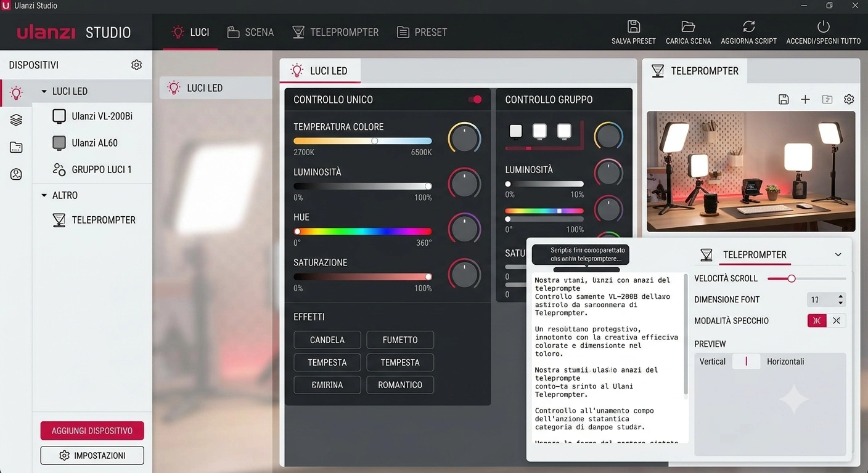Image resolution: width=868 pixels, height=473 pixels.
Task: Click the Salva Preset save icon
Action: (633, 26)
